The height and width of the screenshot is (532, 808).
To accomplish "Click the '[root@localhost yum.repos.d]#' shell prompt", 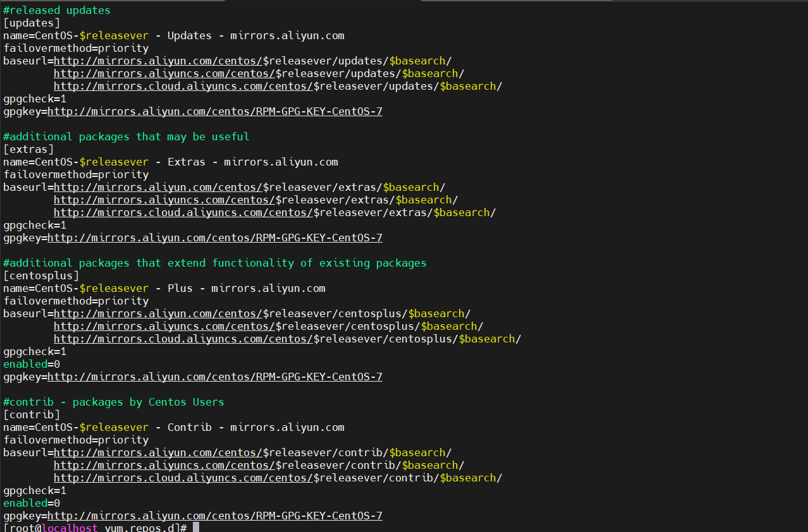I will coord(95,528).
